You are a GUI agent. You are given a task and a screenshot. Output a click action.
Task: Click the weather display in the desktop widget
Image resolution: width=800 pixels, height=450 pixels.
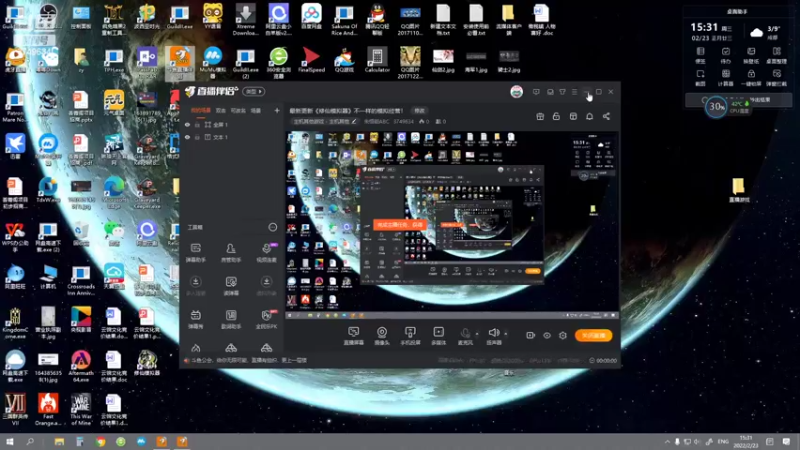click(765, 33)
